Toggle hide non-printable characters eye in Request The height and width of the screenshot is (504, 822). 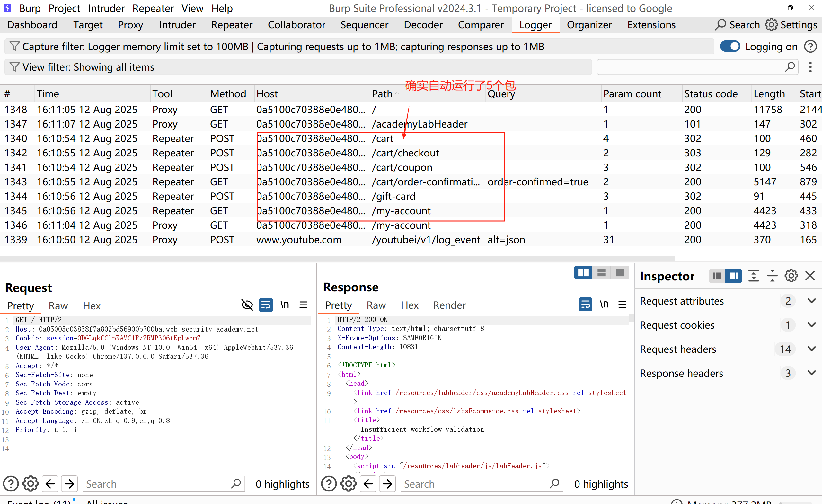click(x=247, y=305)
